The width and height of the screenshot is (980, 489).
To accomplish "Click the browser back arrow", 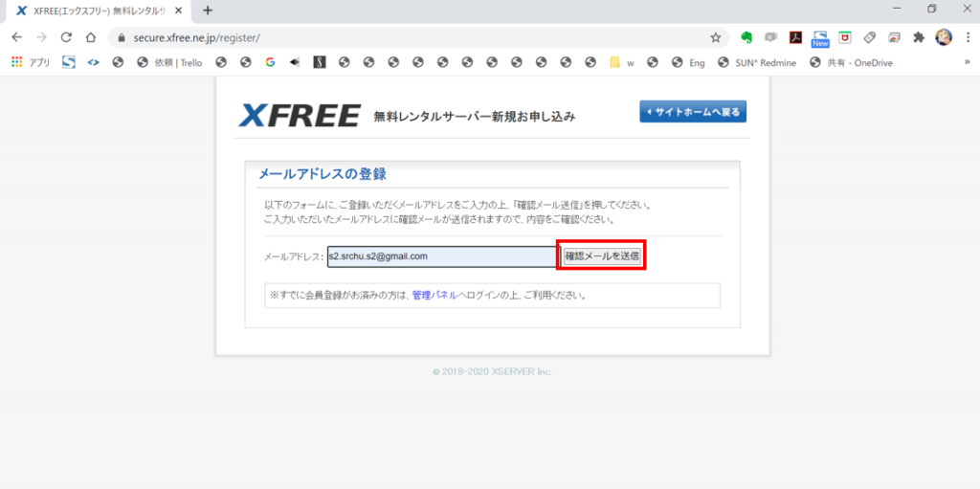I will tap(16, 37).
